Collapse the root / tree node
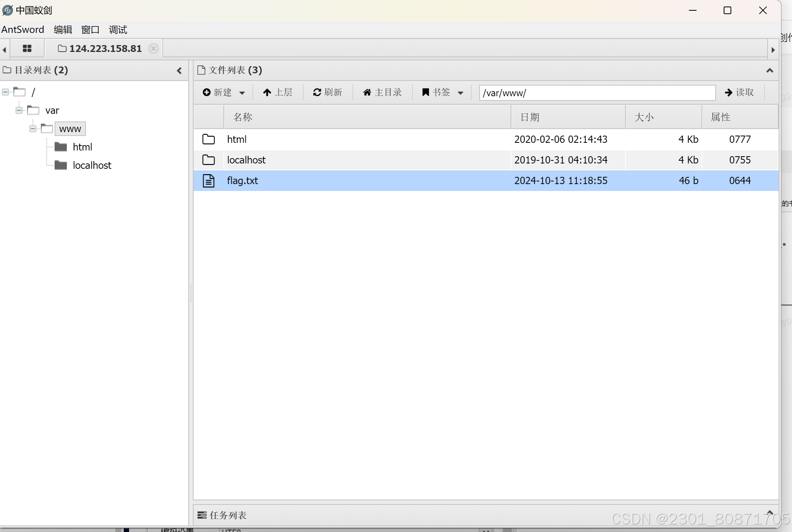 click(5, 92)
